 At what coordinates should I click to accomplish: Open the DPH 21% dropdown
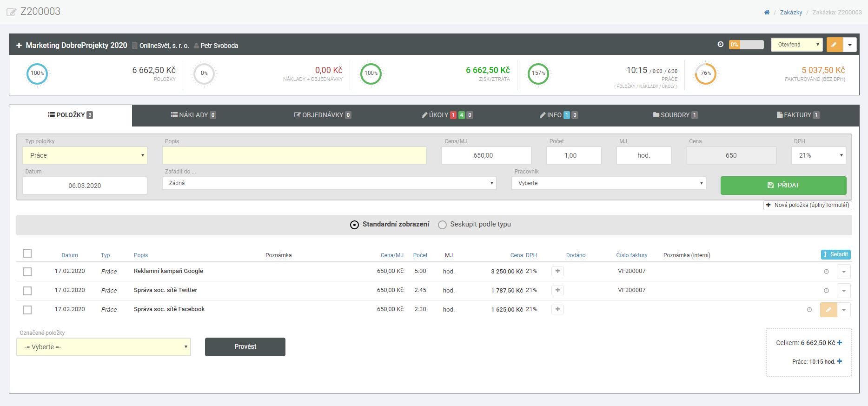point(818,155)
